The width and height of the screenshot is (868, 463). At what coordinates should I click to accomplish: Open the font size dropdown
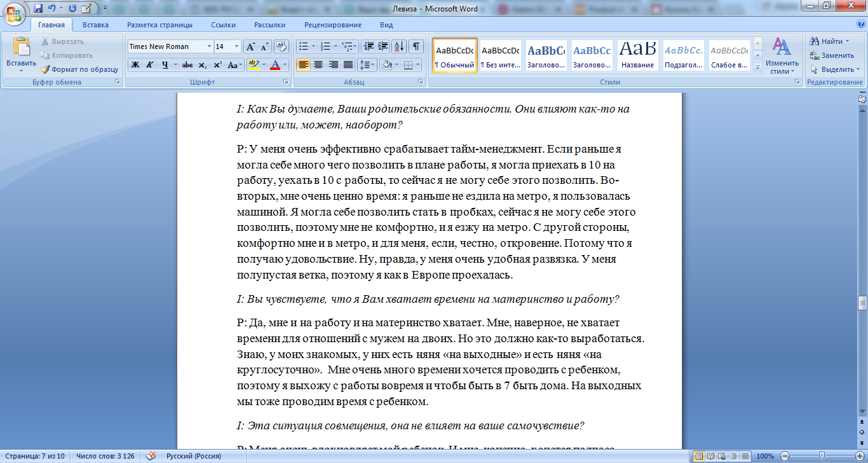[x=237, y=46]
